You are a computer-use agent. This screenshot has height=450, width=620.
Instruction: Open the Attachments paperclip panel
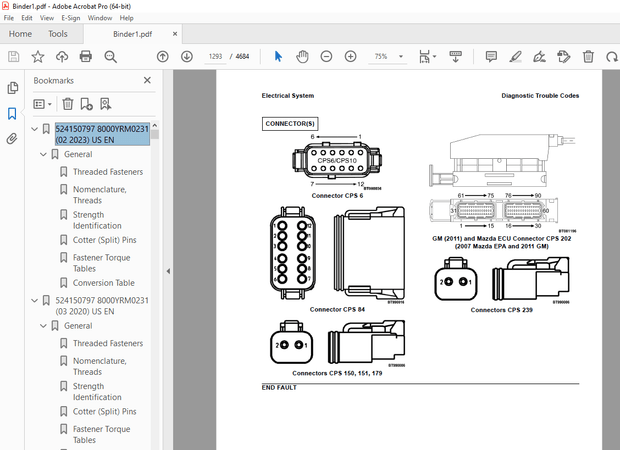coord(13,138)
